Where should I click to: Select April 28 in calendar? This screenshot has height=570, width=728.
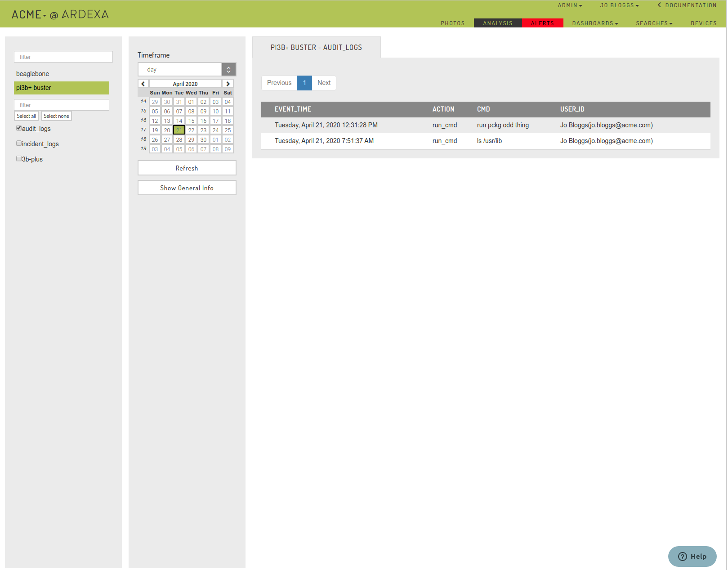[x=179, y=139]
